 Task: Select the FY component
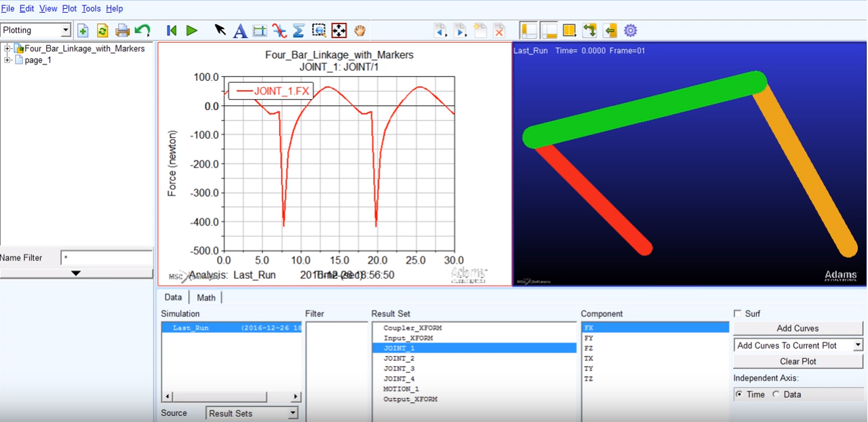(589, 337)
